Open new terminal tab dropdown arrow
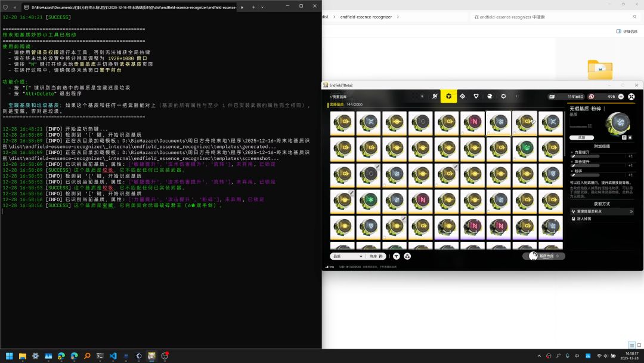The image size is (644, 363). coord(262,7)
